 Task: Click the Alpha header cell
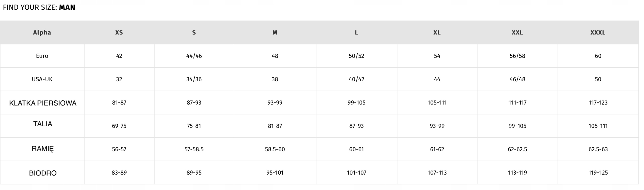pyautogui.click(x=42, y=32)
